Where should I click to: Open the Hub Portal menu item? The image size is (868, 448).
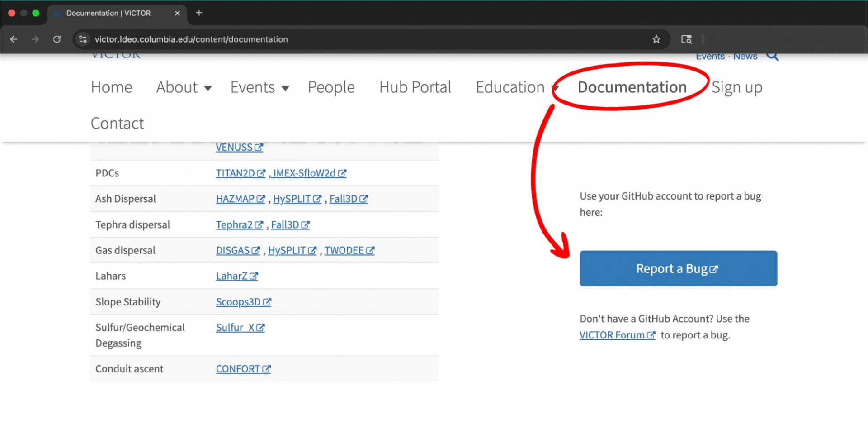coord(415,87)
